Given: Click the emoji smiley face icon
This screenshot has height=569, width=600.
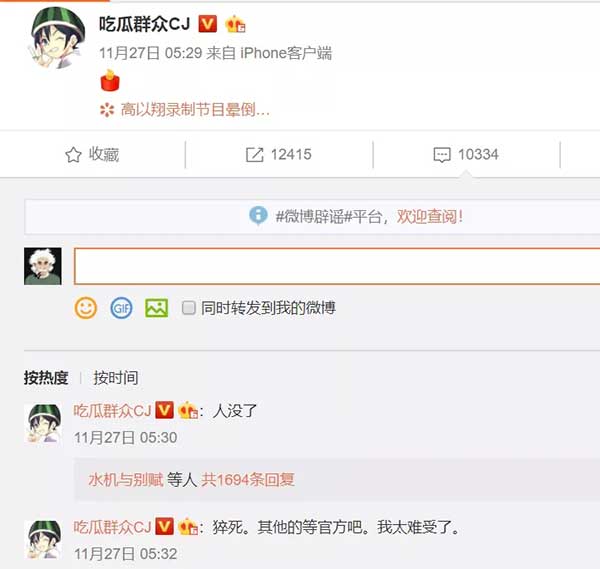Looking at the screenshot, I should tap(86, 308).
